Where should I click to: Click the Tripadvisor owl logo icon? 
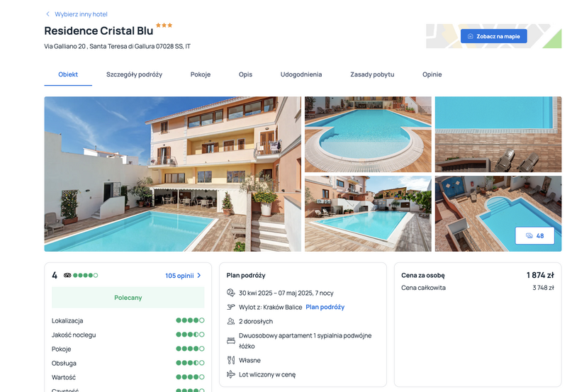67,275
